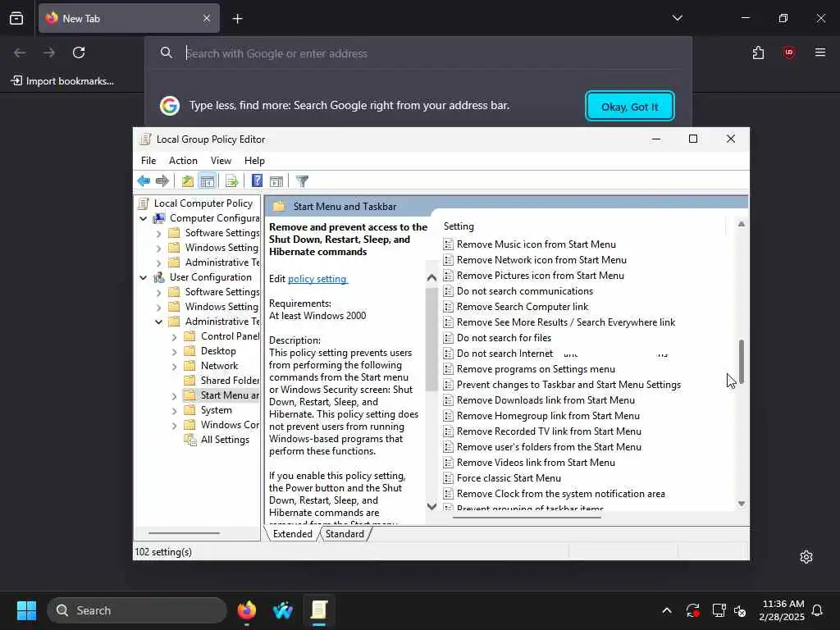Open the File menu
Image resolution: width=840 pixels, height=630 pixels.
(x=148, y=161)
